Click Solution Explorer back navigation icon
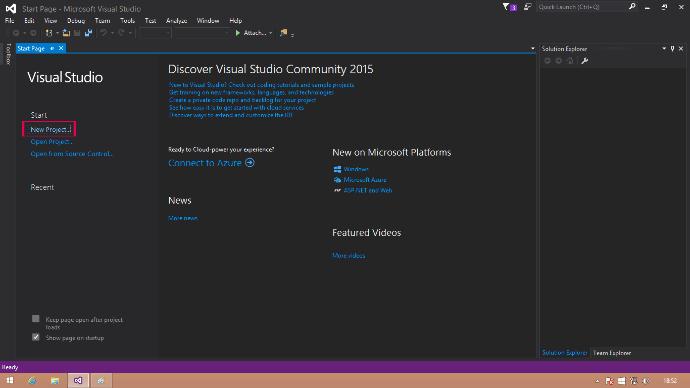 coord(547,61)
